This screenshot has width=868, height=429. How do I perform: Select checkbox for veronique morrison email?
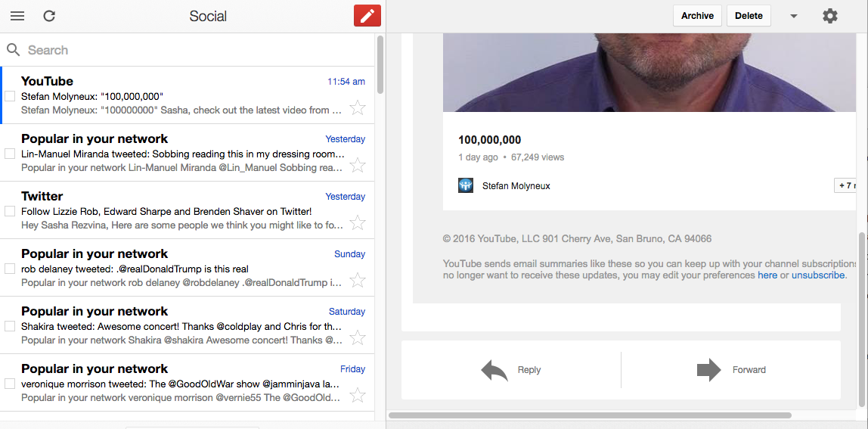point(10,384)
